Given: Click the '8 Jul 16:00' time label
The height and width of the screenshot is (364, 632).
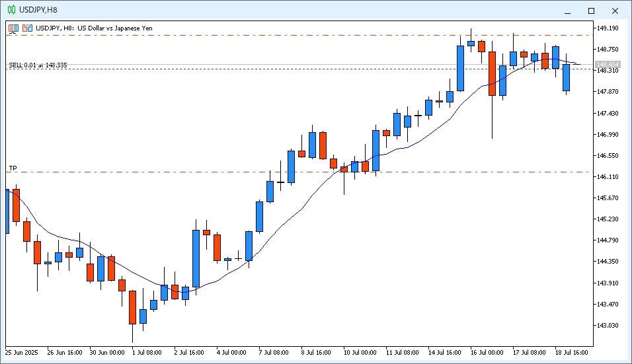Looking at the screenshot, I should point(316,352).
